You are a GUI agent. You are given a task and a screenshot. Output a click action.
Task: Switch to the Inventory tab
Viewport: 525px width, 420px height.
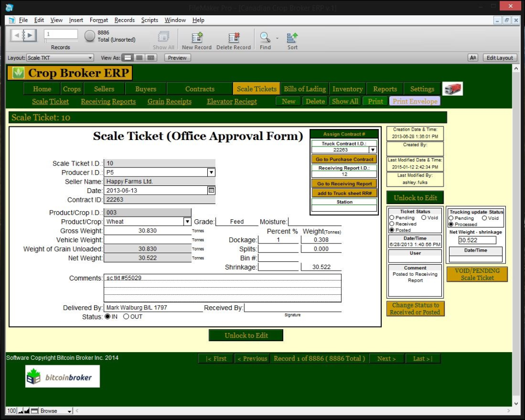[348, 89]
